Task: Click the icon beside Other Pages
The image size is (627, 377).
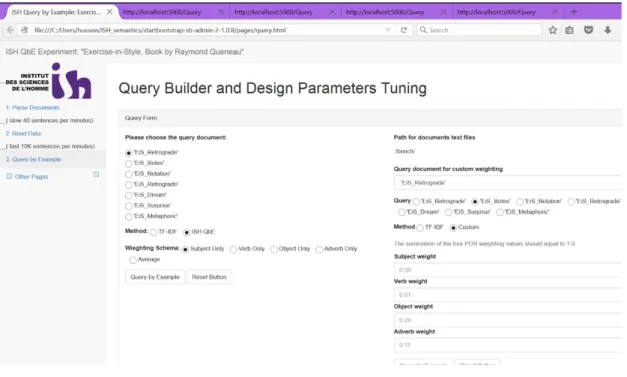Action: pyautogui.click(x=9, y=176)
